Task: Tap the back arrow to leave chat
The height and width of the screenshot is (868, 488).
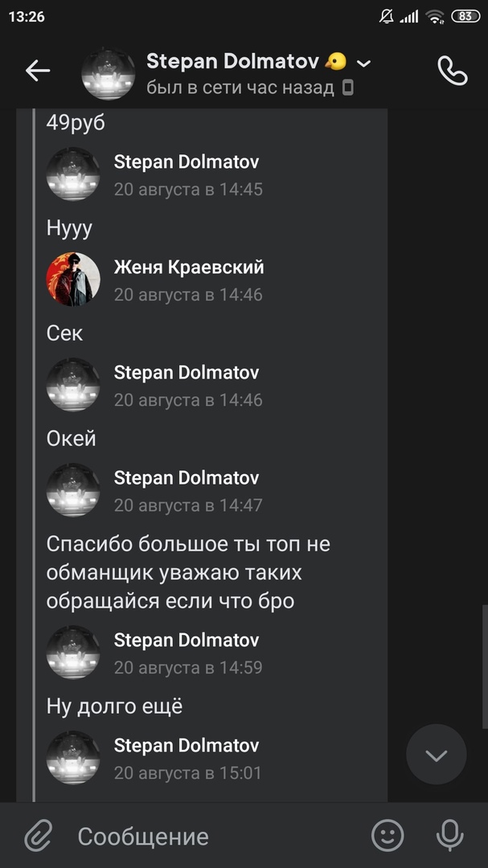Action: point(38,71)
